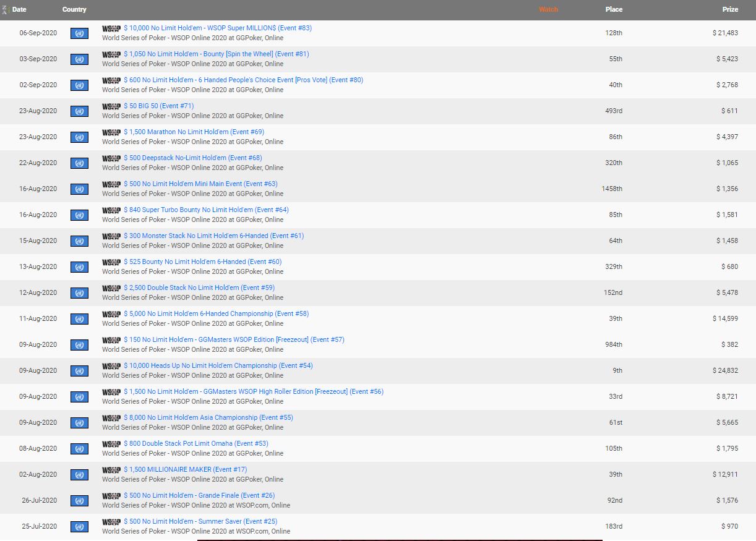Select the 493rd place cell
756x541 pixels.
[614, 111]
